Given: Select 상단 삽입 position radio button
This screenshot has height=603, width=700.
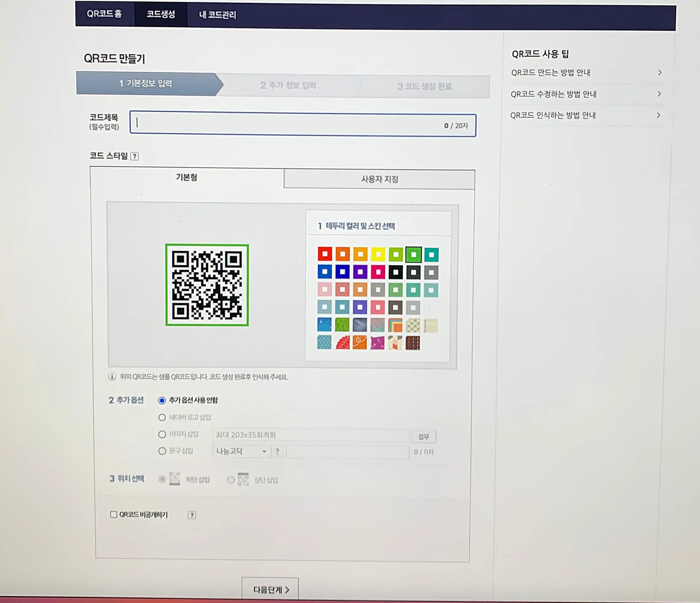Looking at the screenshot, I should pos(231,480).
